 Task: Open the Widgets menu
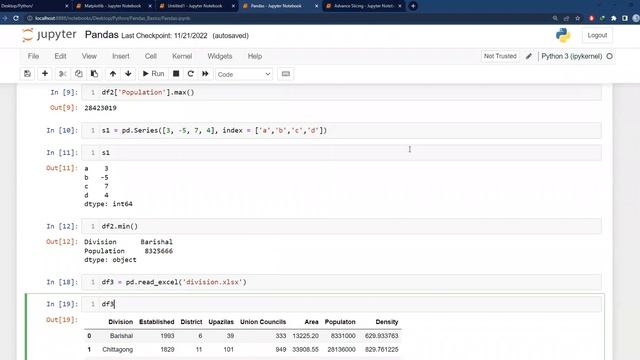click(220, 56)
